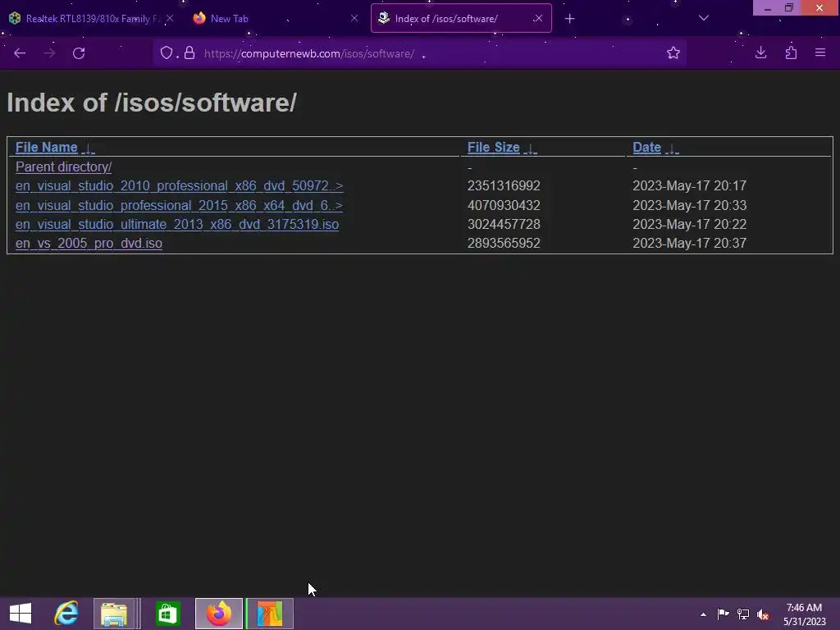Screen dimensions: 840x630
Task: Select file size 3024457728
Action: coord(504,224)
